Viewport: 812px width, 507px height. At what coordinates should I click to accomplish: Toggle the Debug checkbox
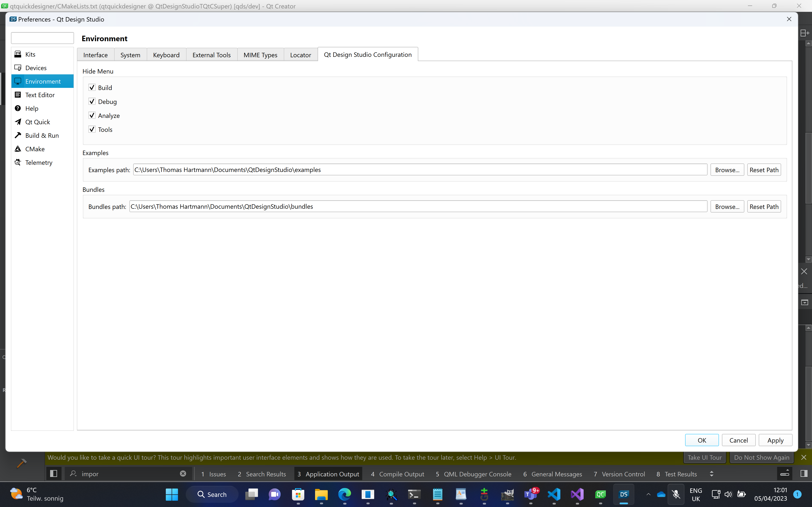click(92, 102)
